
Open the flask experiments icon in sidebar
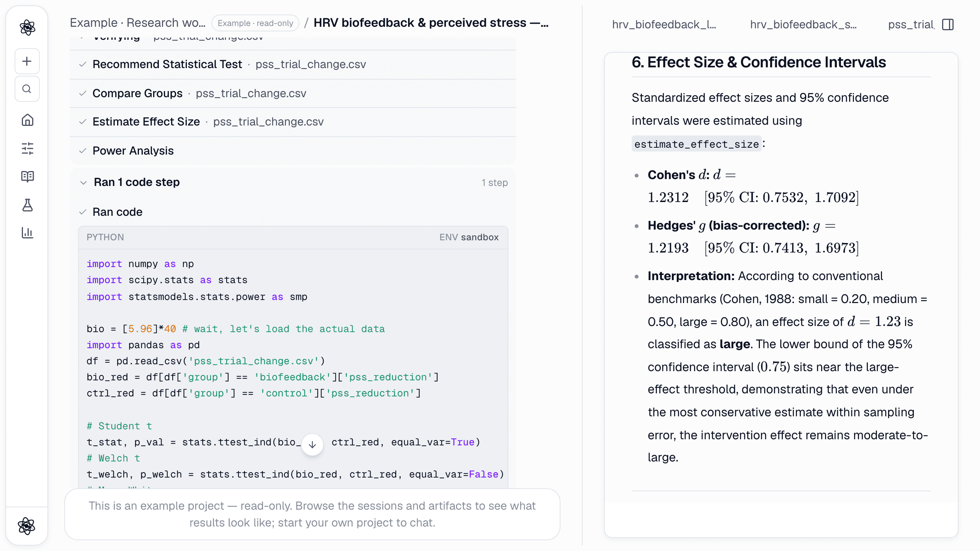coord(27,205)
